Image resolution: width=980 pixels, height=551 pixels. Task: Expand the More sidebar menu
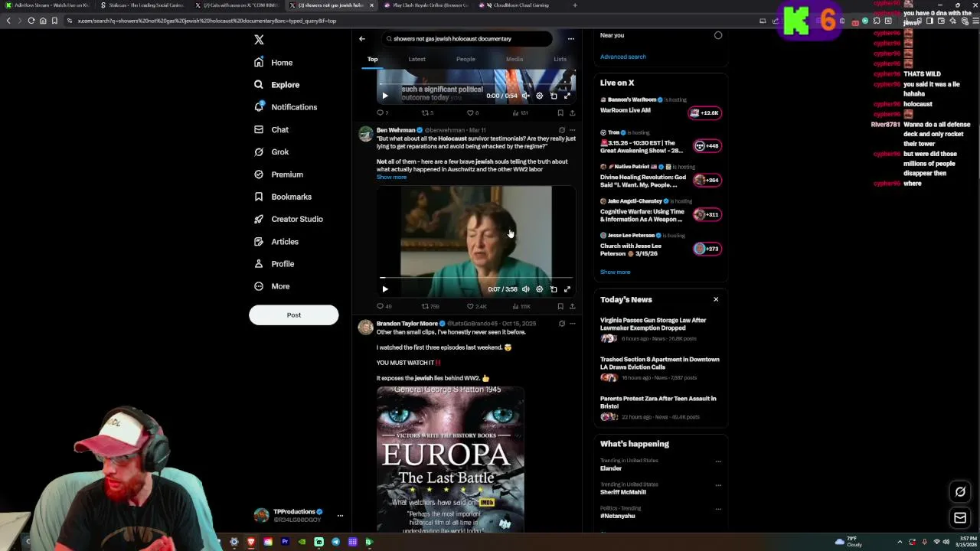[x=272, y=286]
